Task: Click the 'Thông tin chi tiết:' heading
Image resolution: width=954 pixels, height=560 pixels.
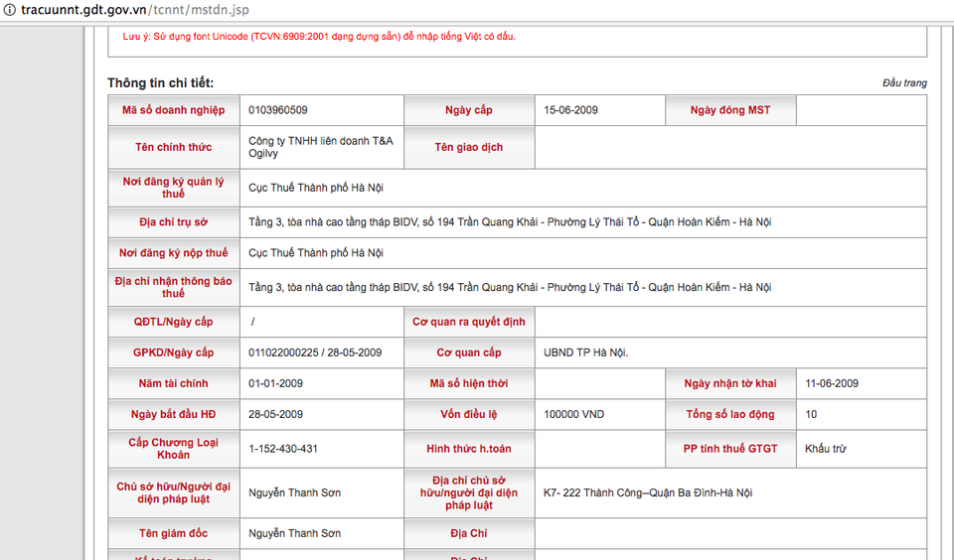Action: coord(160,82)
